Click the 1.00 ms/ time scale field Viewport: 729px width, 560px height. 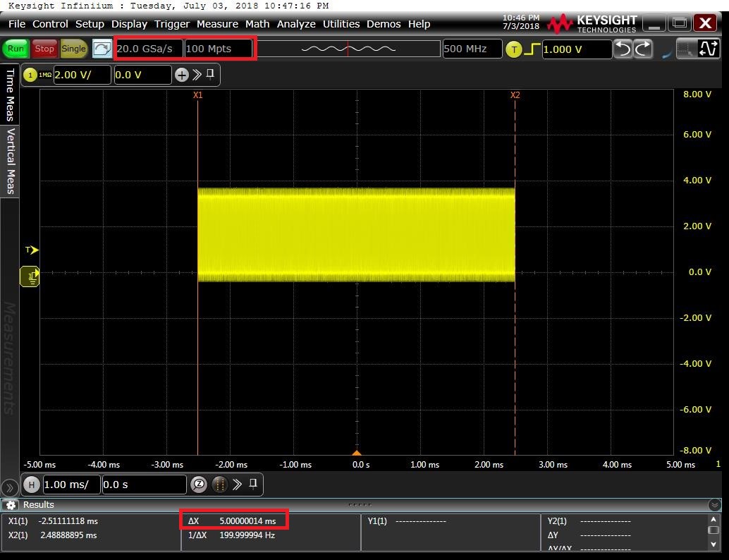[x=71, y=485]
